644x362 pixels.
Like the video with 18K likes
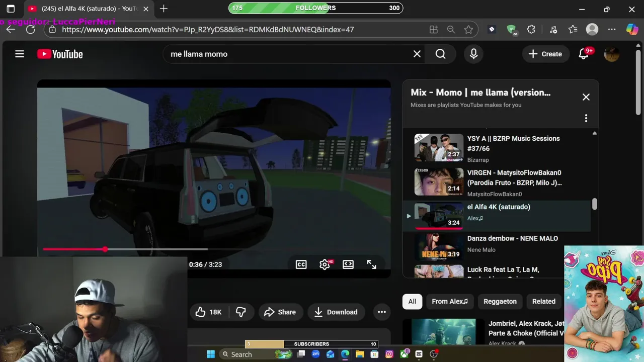tap(209, 312)
